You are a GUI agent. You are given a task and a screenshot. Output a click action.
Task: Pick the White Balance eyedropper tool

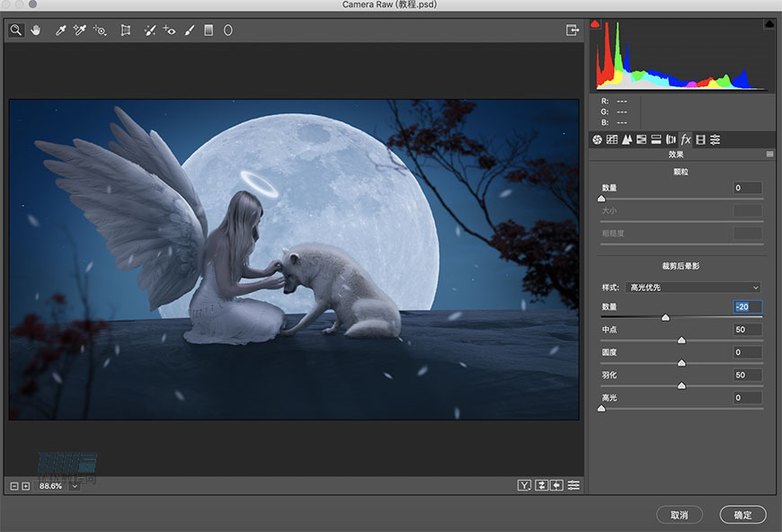coord(60,31)
